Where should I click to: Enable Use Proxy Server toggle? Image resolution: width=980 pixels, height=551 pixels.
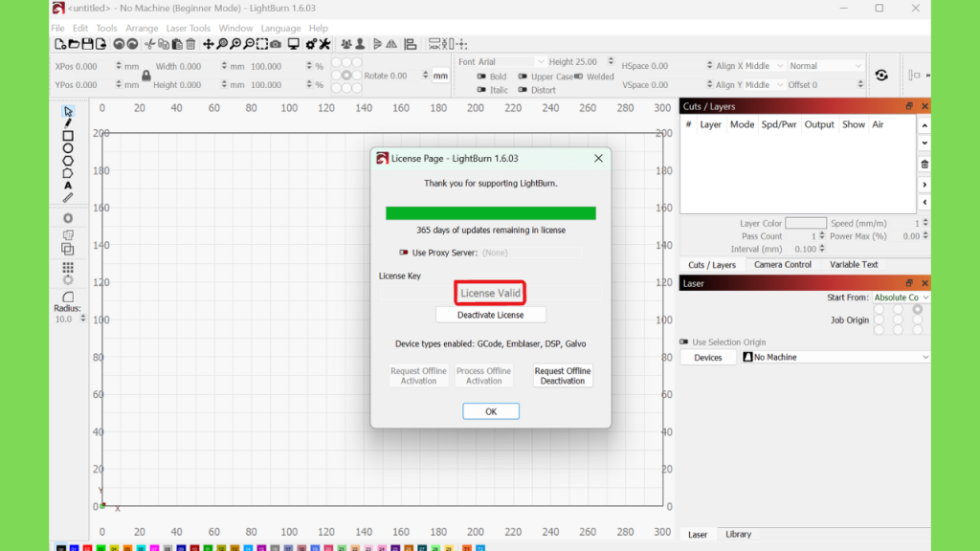point(404,253)
